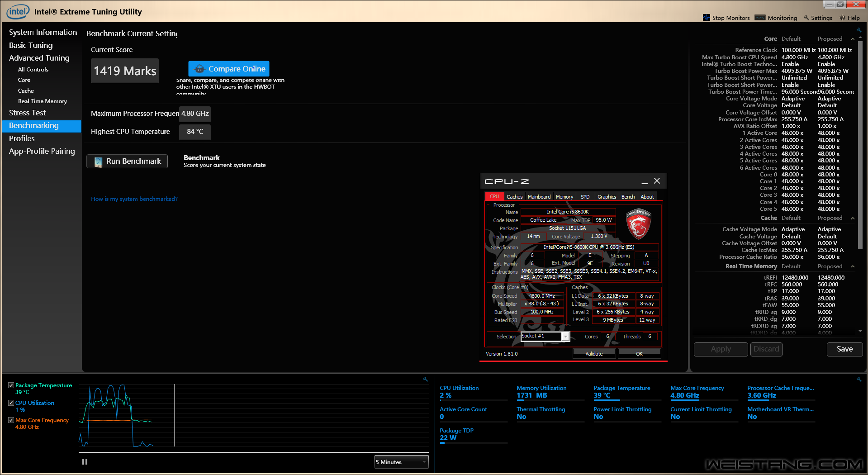Click Core Voltage Mode proposed Adaptive value
This screenshot has width=868, height=475.
829,99
